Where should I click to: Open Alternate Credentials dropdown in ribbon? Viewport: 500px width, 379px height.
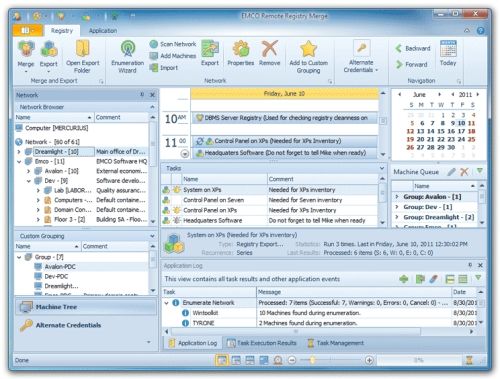click(361, 56)
